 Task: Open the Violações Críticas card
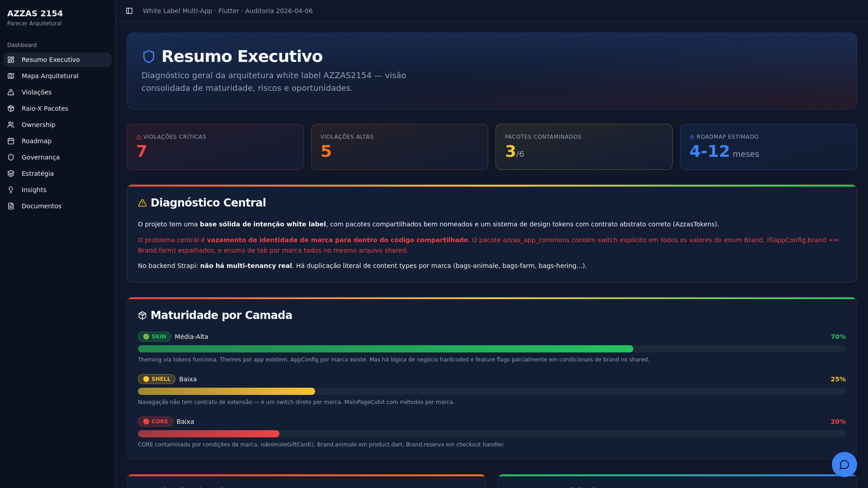pyautogui.click(x=215, y=147)
